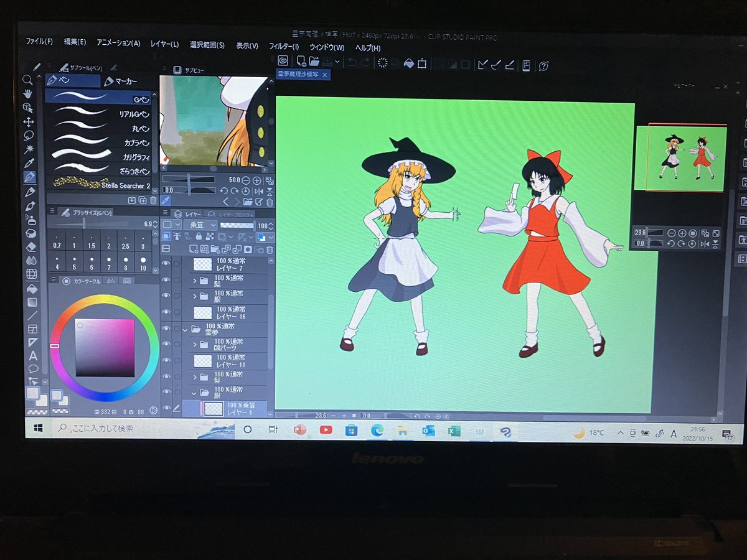747x560 pixels.
Task: Click the Undo arrow
Action: pos(352,62)
